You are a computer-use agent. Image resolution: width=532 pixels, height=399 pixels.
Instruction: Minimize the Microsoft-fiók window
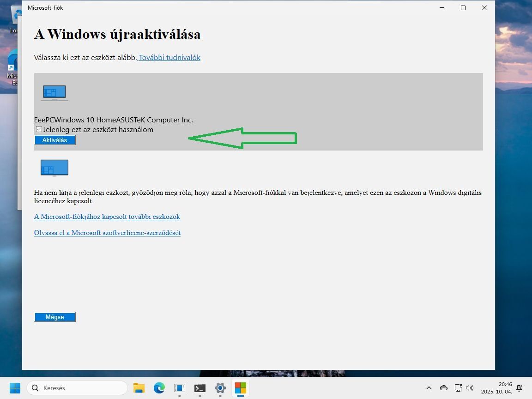pos(442,8)
